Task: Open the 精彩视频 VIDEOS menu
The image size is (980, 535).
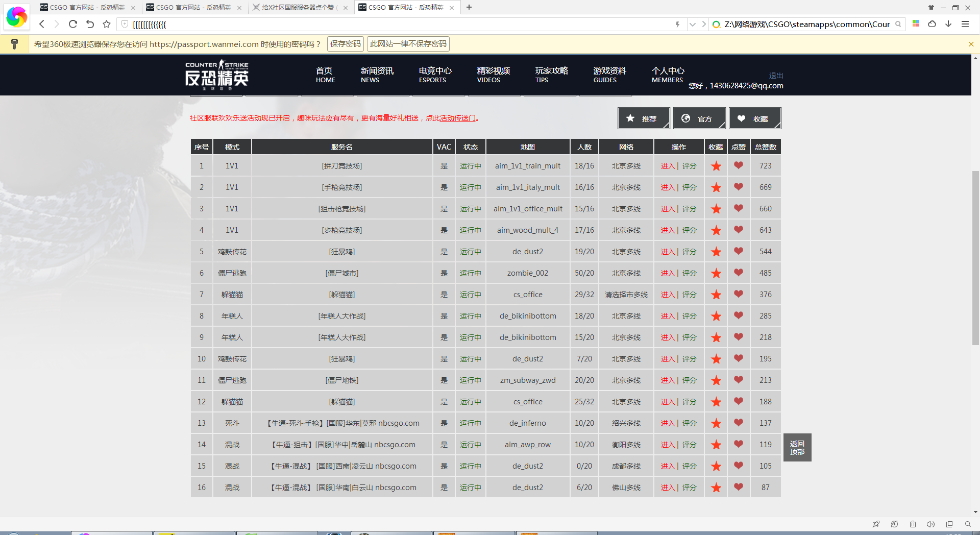Action: click(493, 75)
